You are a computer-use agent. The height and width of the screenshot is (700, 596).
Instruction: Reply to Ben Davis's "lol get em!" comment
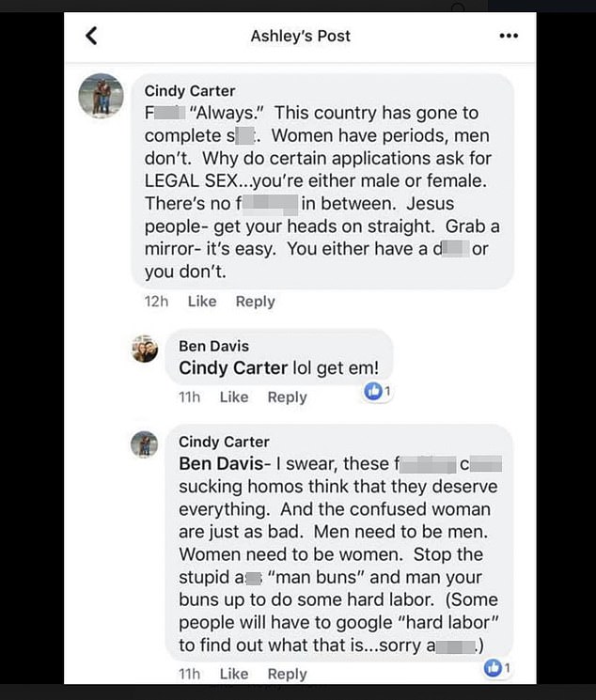[x=287, y=397]
